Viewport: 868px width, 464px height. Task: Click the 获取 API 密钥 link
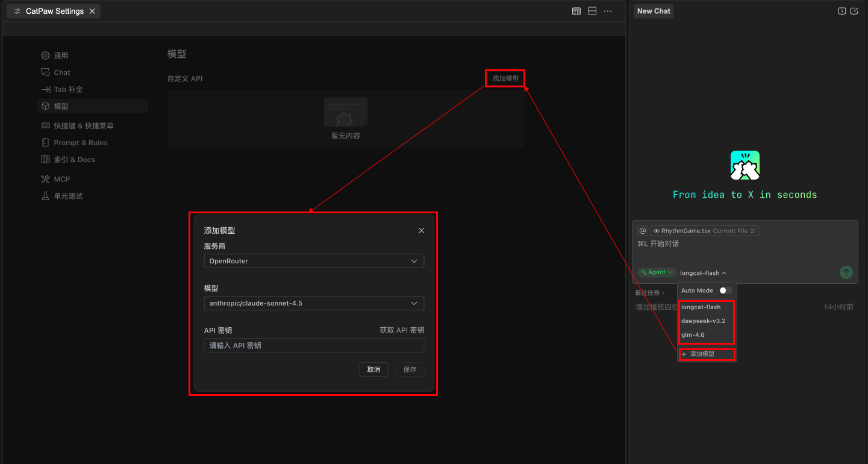tap(401, 330)
